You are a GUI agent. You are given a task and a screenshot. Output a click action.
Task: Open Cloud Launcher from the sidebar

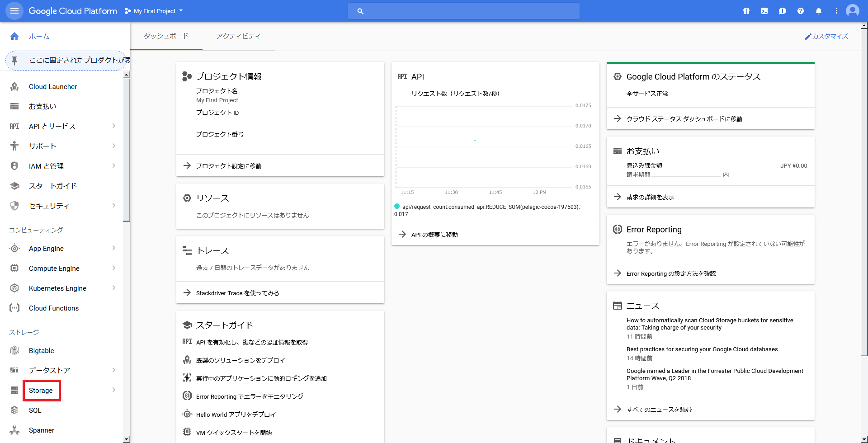tap(53, 86)
